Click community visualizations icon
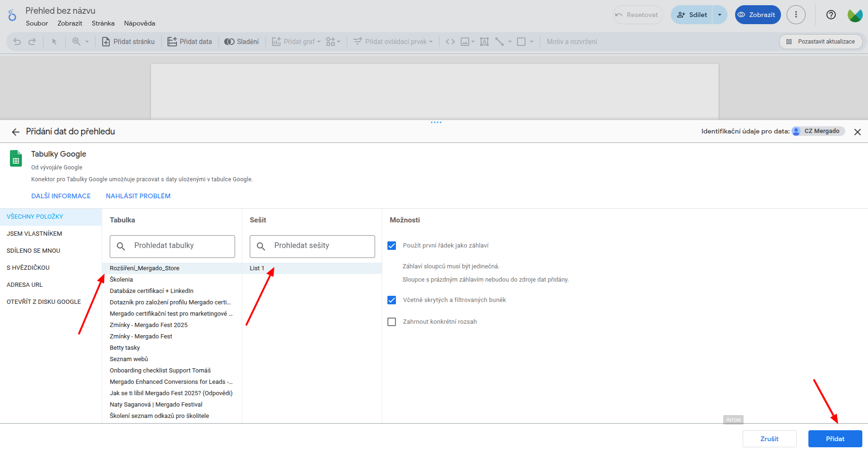The image size is (868, 452). [x=331, y=42]
